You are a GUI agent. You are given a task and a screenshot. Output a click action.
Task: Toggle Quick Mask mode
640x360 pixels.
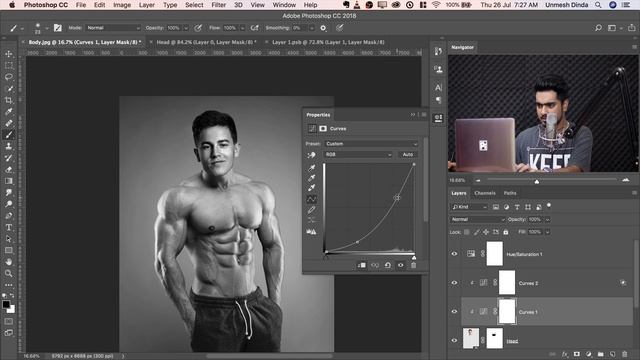click(x=9, y=322)
